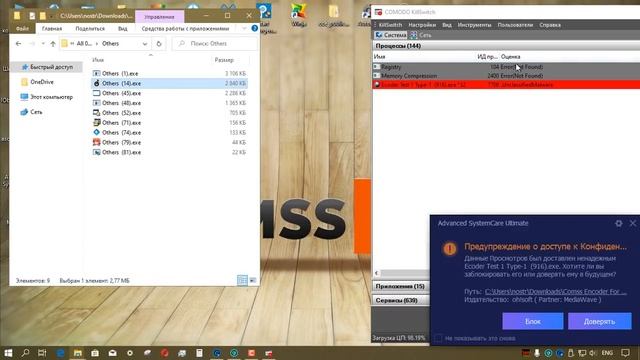The width and height of the screenshot is (640, 360).
Task: Switch to the Сеть tab in KillSwitch
Action: click(421, 35)
